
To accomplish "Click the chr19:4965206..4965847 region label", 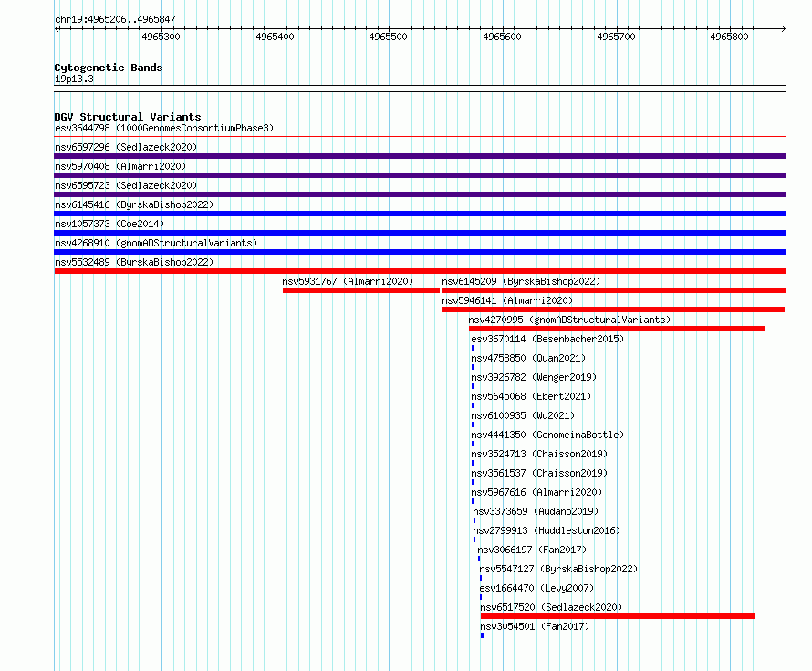I will coord(115,19).
